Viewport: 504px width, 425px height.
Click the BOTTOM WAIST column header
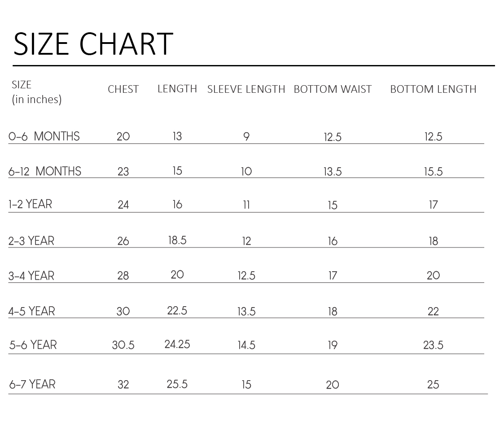pos(333,89)
